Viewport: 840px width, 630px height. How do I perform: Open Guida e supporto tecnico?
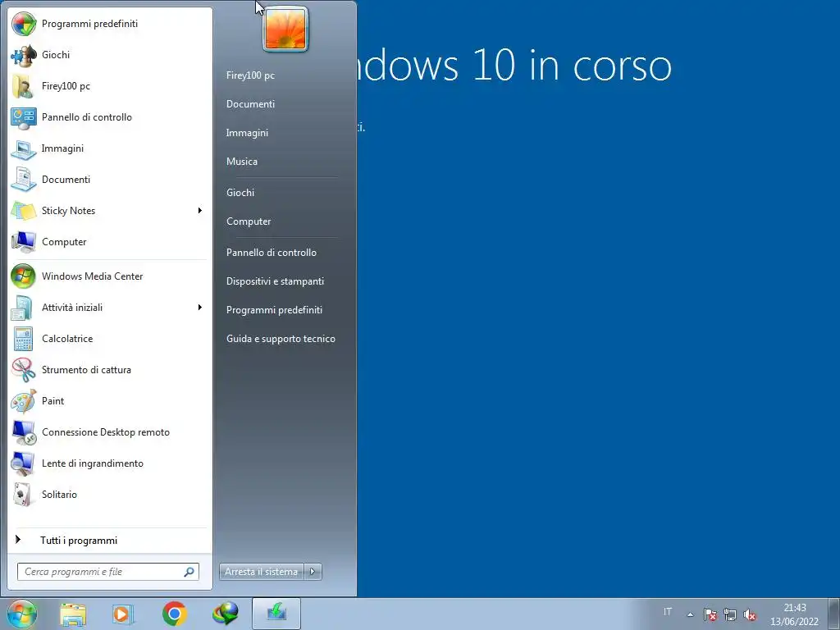(281, 339)
